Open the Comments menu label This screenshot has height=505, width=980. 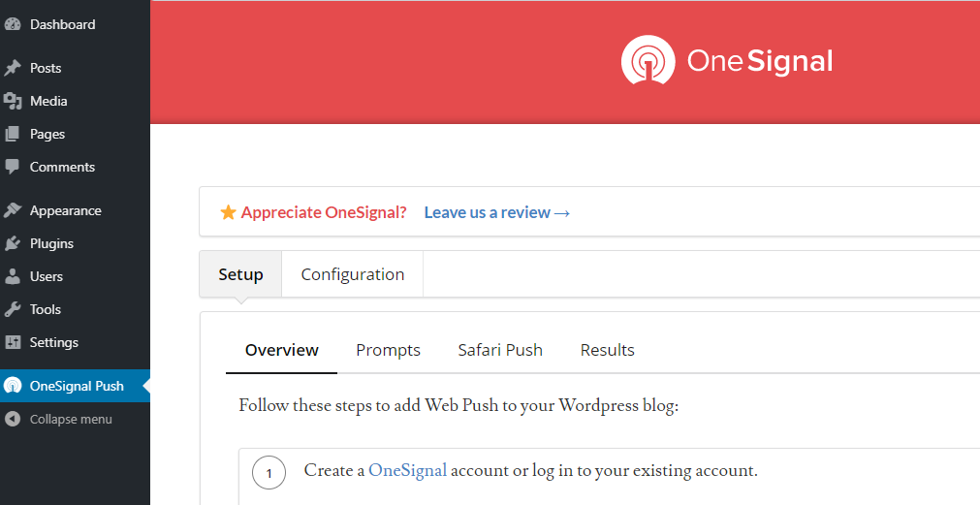click(x=62, y=167)
